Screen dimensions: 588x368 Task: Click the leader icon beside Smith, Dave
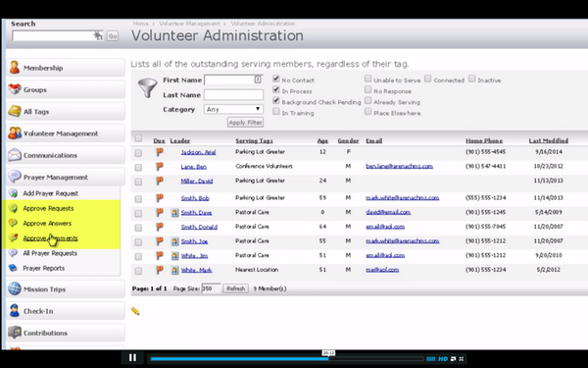[174, 213]
